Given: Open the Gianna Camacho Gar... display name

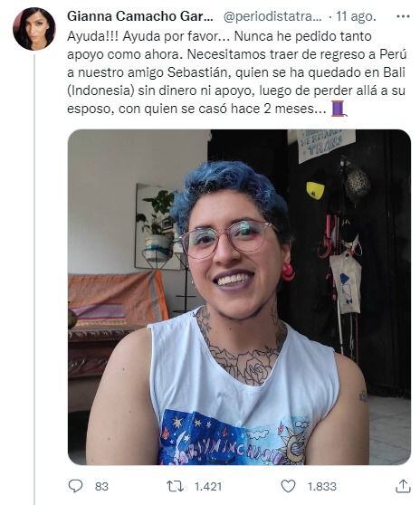Looking at the screenshot, I should click(140, 16).
